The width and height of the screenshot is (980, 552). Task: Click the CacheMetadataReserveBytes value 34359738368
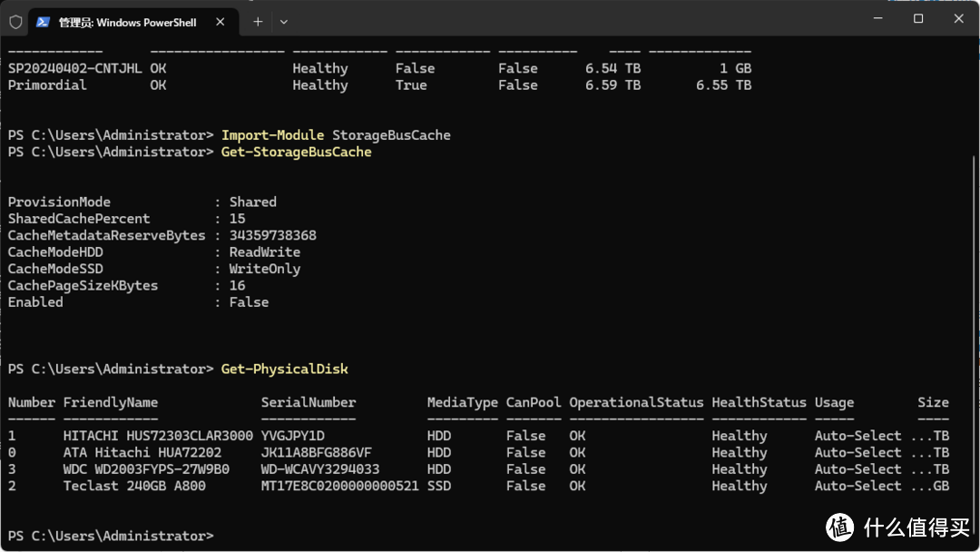[x=272, y=236]
